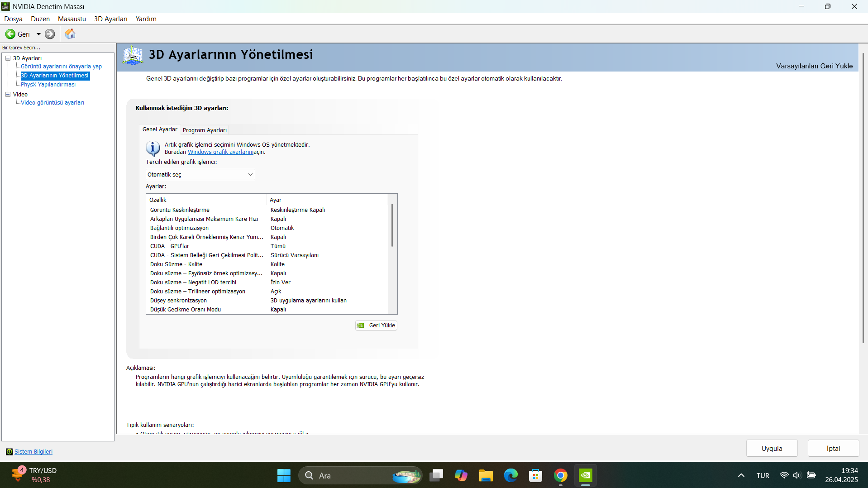
Task: Select the CUDA - GPU'lar setting row
Action: [x=267, y=246]
